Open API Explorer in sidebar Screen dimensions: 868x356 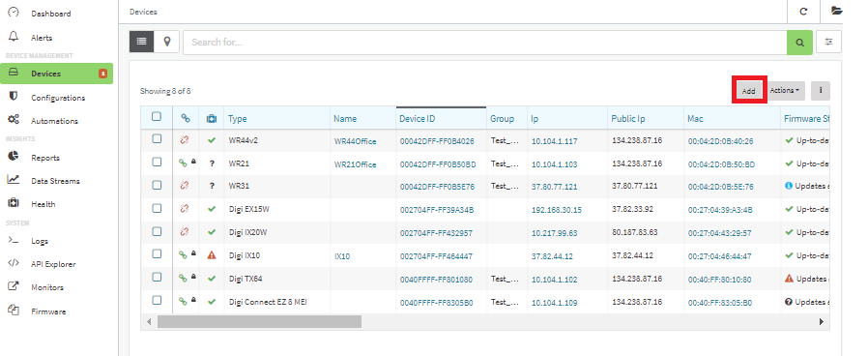53,264
